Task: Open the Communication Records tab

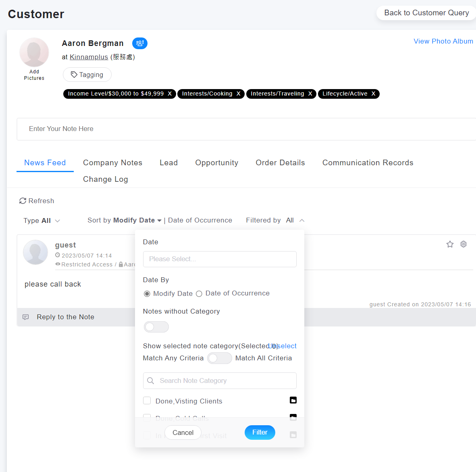Action: click(368, 163)
